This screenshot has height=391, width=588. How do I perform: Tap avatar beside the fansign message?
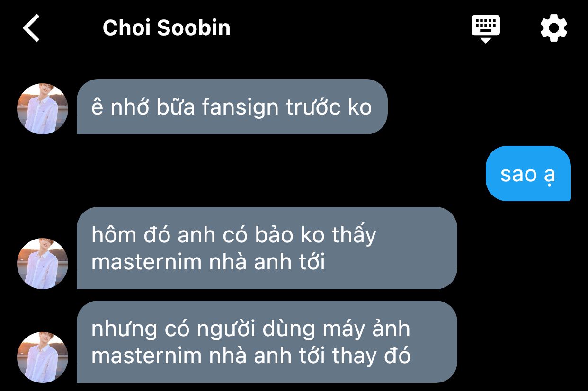pos(43,108)
